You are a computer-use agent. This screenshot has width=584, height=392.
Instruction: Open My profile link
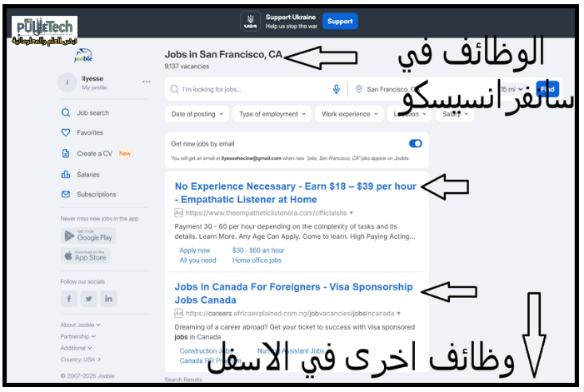[94, 87]
